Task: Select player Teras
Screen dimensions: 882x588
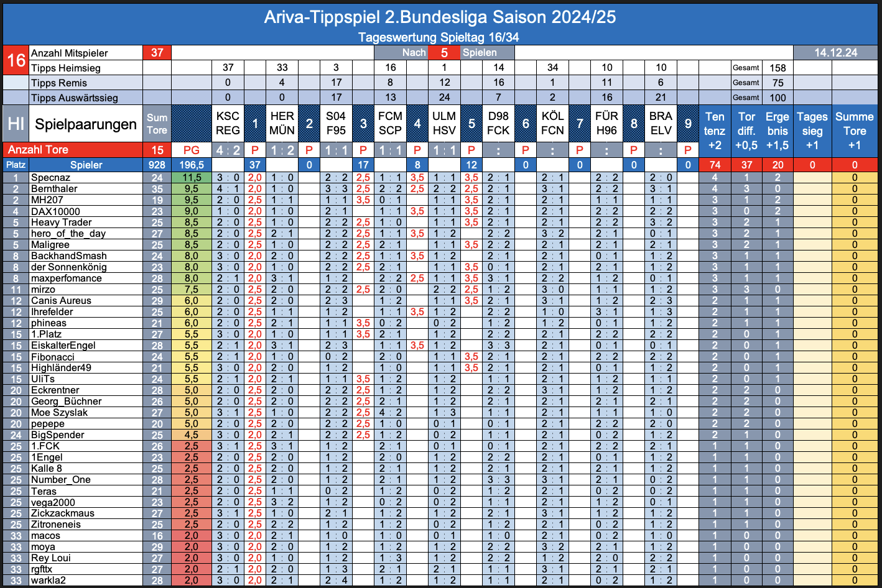Action: tap(86, 491)
